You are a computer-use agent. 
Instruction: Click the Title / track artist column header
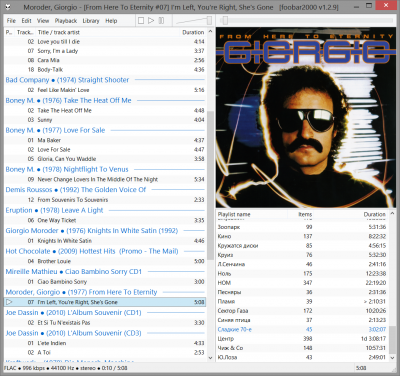click(59, 32)
